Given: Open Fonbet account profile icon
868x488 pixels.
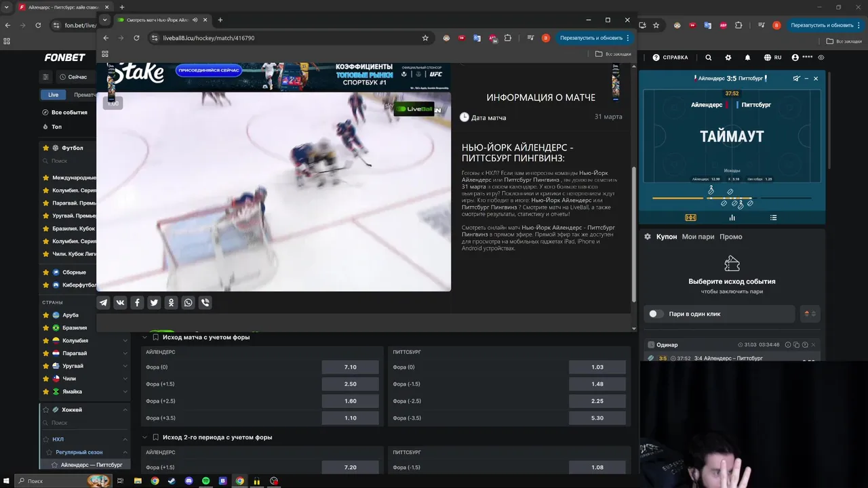Looking at the screenshot, I should click(795, 58).
